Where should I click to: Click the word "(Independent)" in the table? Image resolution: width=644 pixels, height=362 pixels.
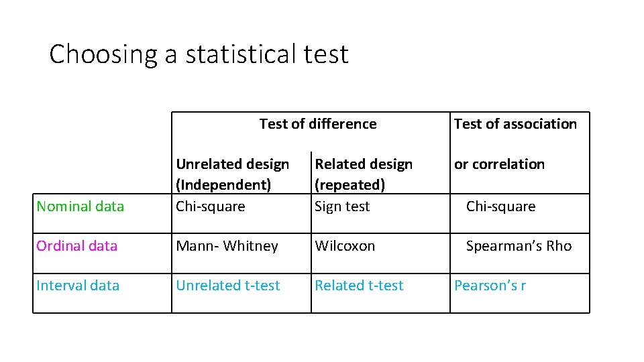(x=223, y=185)
